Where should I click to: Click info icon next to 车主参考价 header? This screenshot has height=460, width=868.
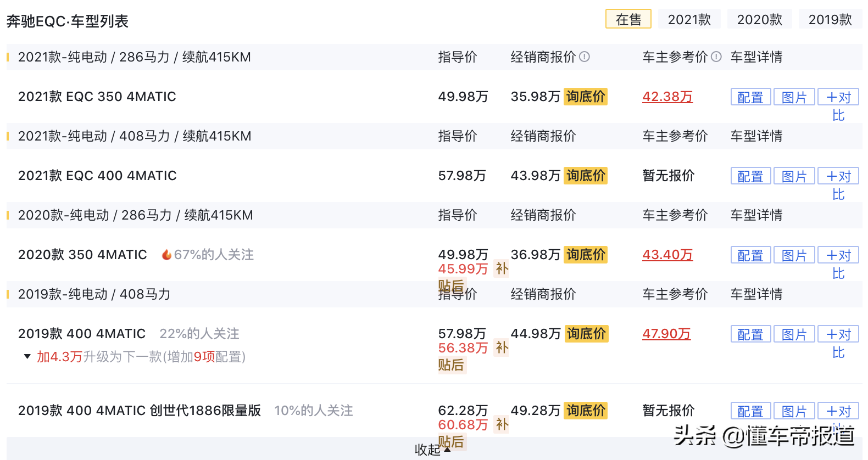coord(716,57)
